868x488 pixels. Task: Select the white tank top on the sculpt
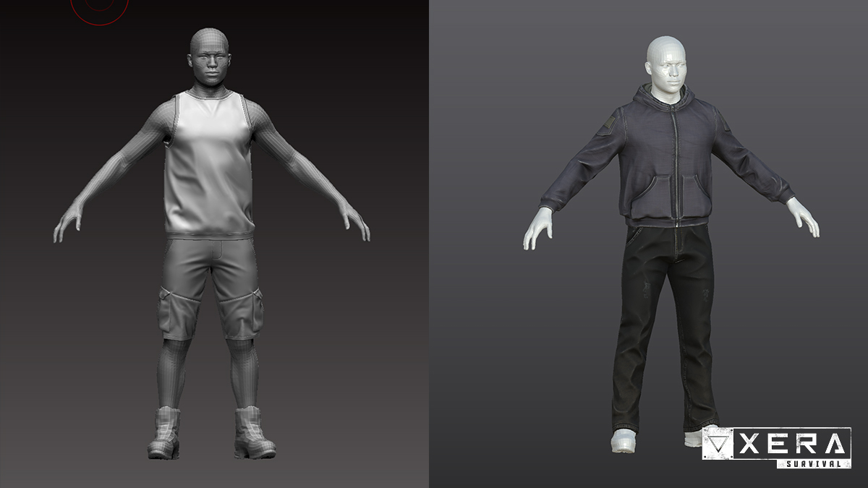209,165
